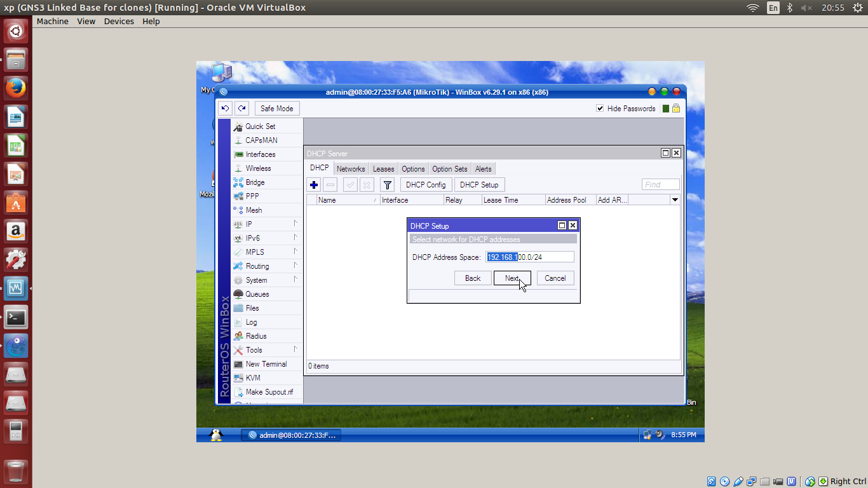This screenshot has width=868, height=488.
Task: Click Next in the DHCP Setup dialog
Action: pyautogui.click(x=512, y=278)
